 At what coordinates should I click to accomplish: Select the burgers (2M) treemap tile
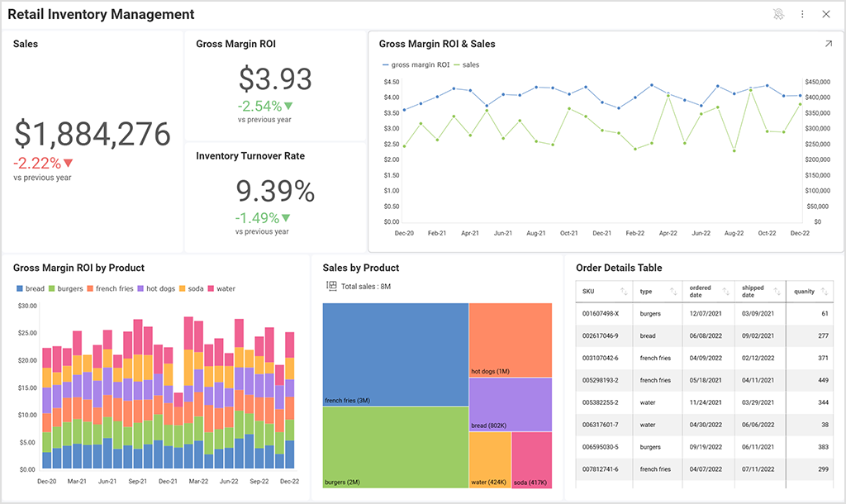[396, 447]
